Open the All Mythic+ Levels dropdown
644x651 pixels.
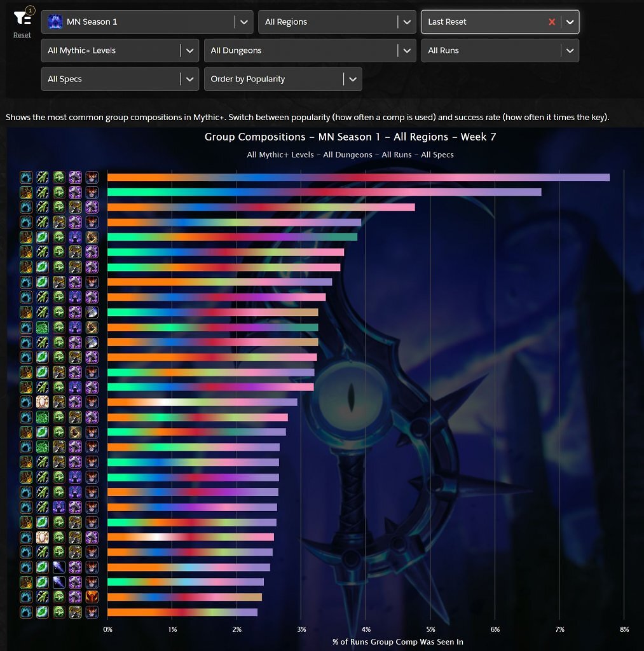120,50
